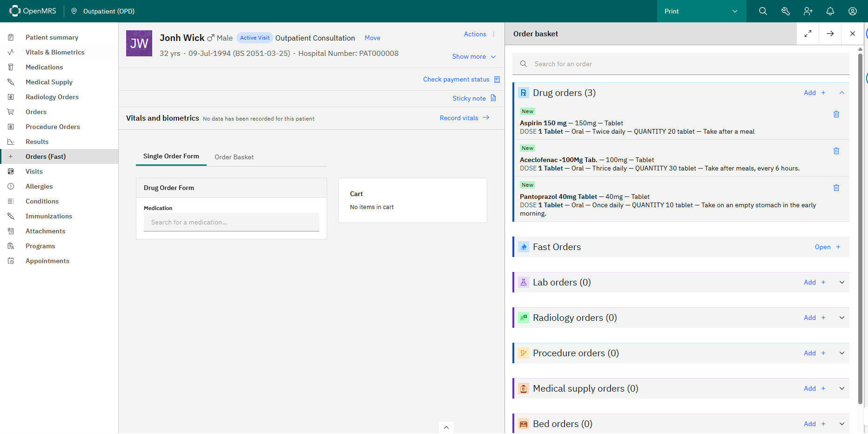This screenshot has height=434, width=868.
Task: Click the Outpatient (OPD) location pin
Action: coord(74,11)
